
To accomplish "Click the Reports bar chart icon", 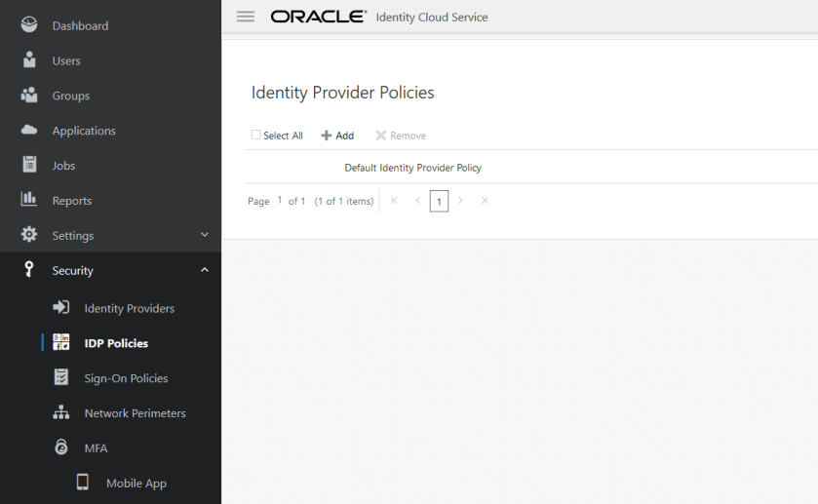I will [x=29, y=200].
